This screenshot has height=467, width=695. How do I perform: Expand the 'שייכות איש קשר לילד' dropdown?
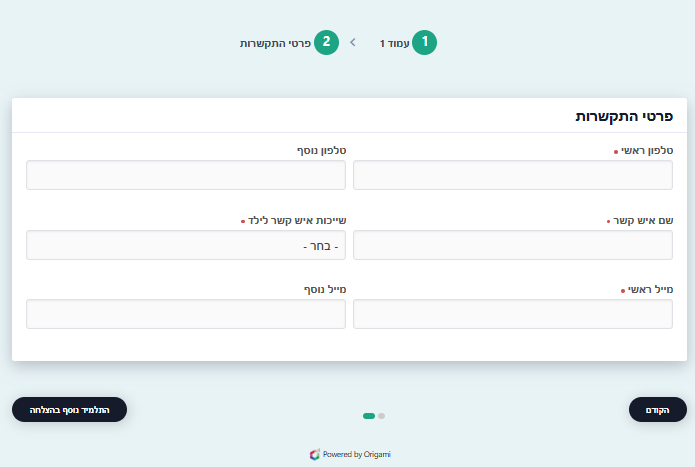186,245
